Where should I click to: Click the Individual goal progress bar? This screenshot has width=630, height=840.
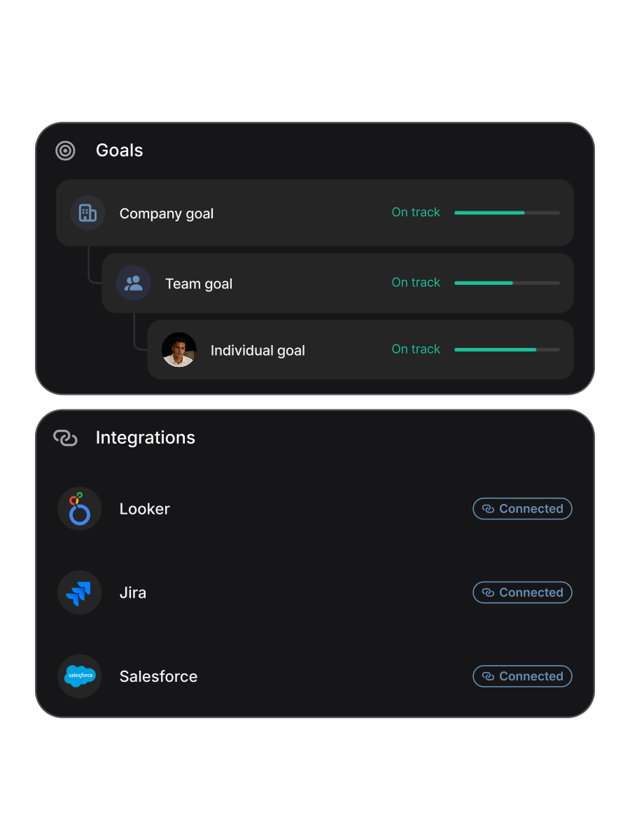click(507, 349)
